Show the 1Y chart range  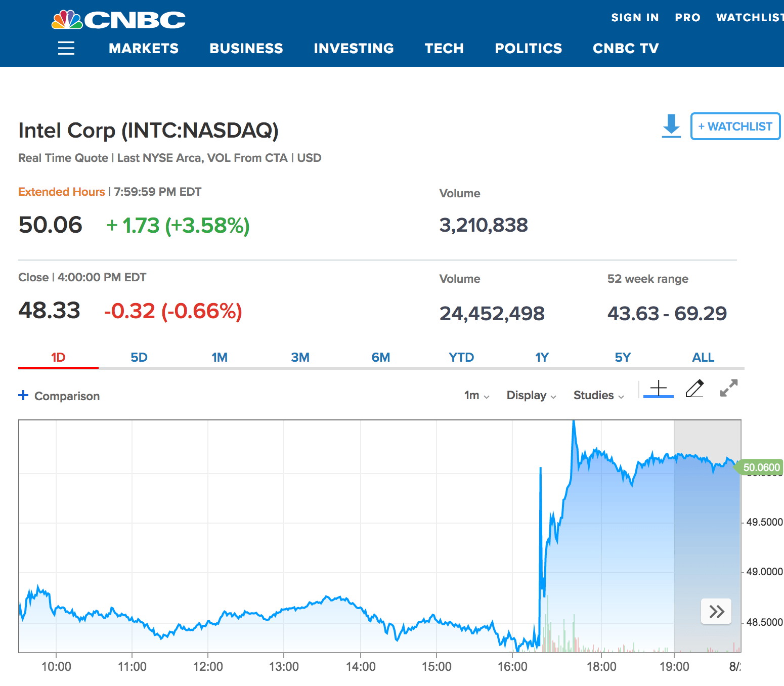click(542, 358)
